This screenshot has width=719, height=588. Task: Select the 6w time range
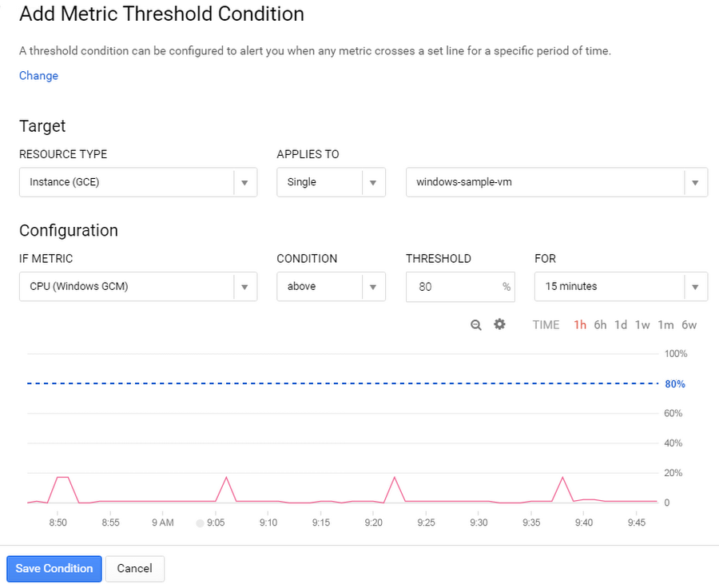pos(689,325)
